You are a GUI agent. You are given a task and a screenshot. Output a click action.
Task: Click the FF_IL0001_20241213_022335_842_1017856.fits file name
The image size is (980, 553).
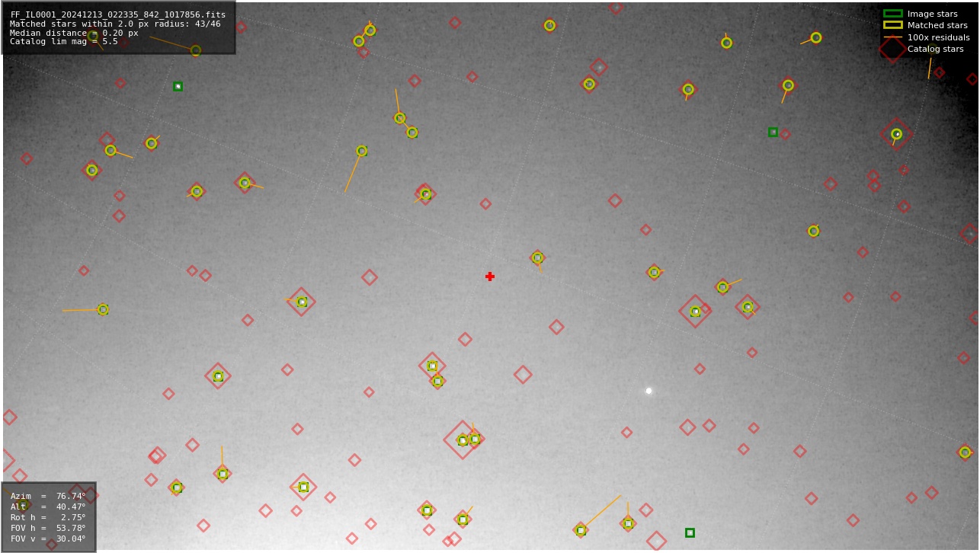[x=117, y=14]
